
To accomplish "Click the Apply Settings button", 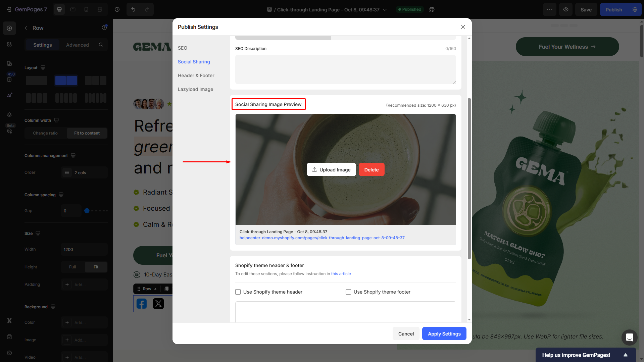I will point(444,334).
